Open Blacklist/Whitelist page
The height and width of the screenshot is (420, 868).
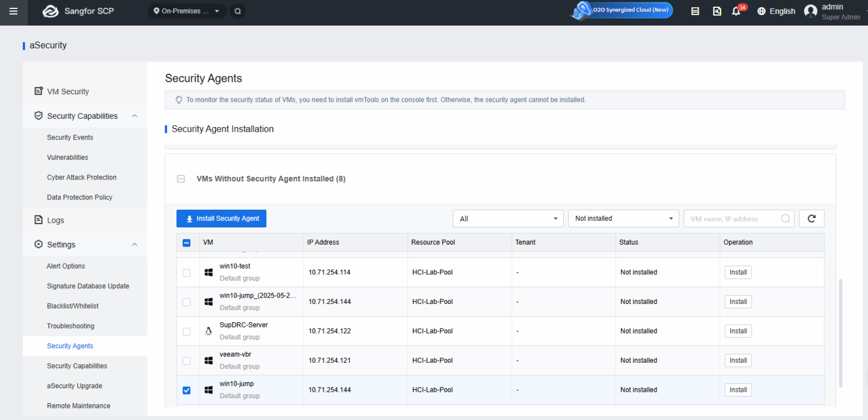(73, 306)
